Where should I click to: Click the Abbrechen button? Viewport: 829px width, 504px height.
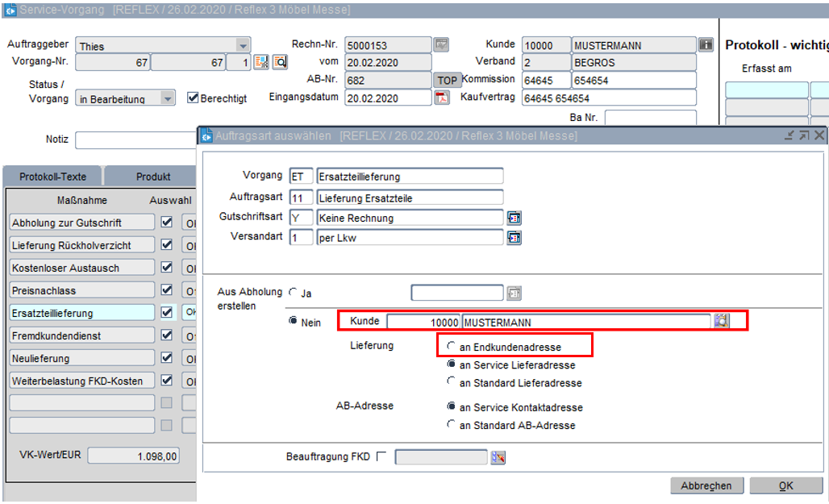click(x=706, y=485)
